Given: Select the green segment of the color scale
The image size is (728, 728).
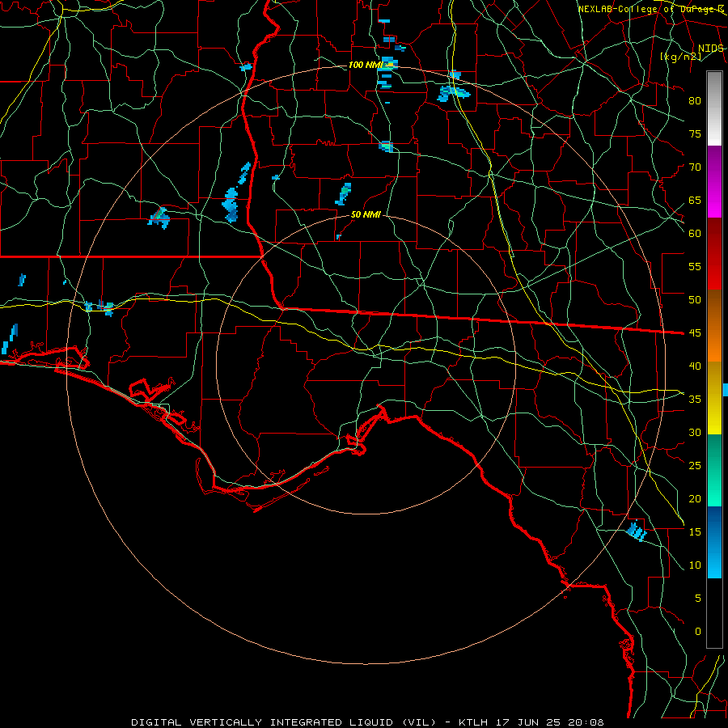Looking at the screenshot, I should coord(714,470).
